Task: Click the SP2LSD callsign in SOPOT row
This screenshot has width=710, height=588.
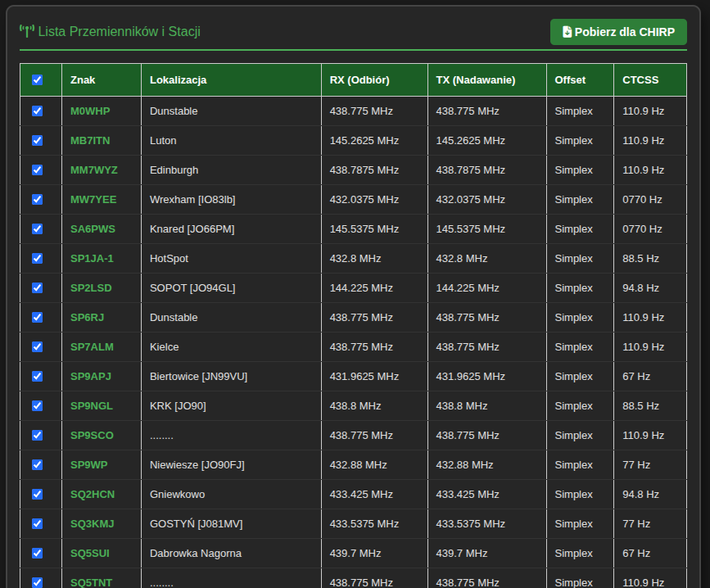Action: (91, 287)
